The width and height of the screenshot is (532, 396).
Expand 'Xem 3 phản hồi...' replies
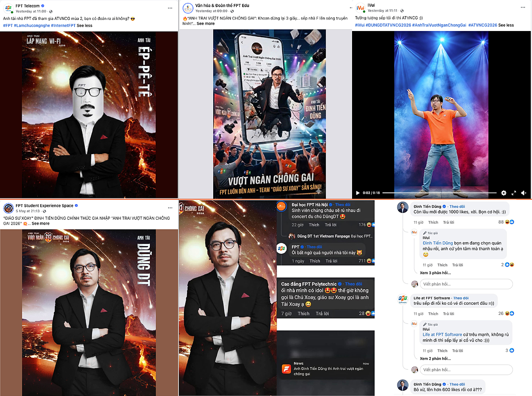click(435, 273)
